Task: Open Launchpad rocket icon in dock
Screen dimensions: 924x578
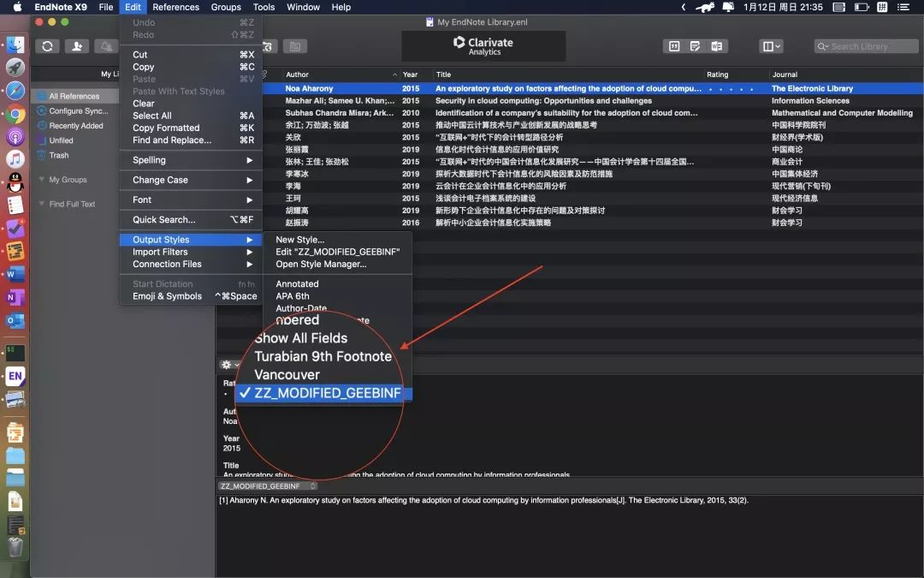Action: 15,68
